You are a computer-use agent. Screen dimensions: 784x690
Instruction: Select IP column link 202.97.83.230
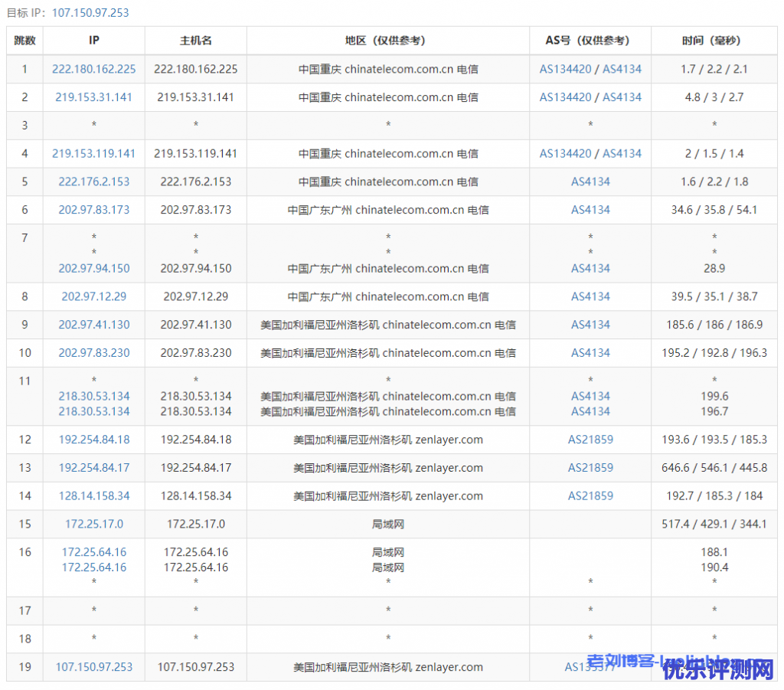point(94,353)
